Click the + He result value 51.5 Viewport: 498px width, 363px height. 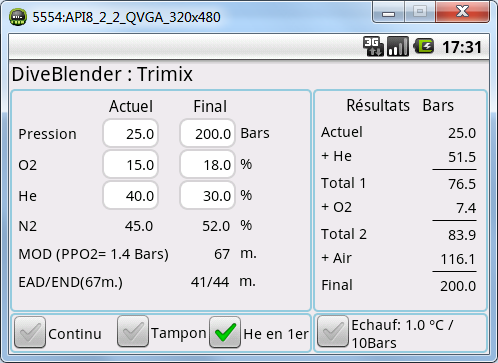click(x=462, y=157)
